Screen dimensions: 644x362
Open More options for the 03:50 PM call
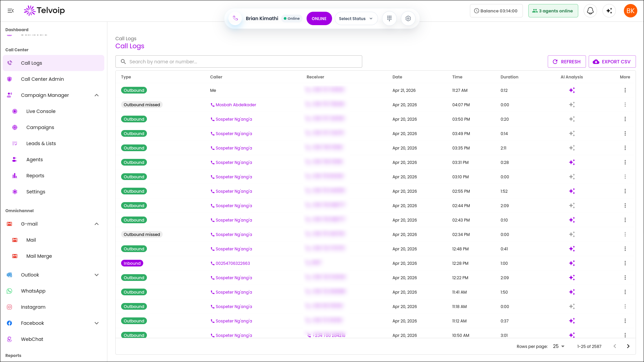[x=625, y=119]
